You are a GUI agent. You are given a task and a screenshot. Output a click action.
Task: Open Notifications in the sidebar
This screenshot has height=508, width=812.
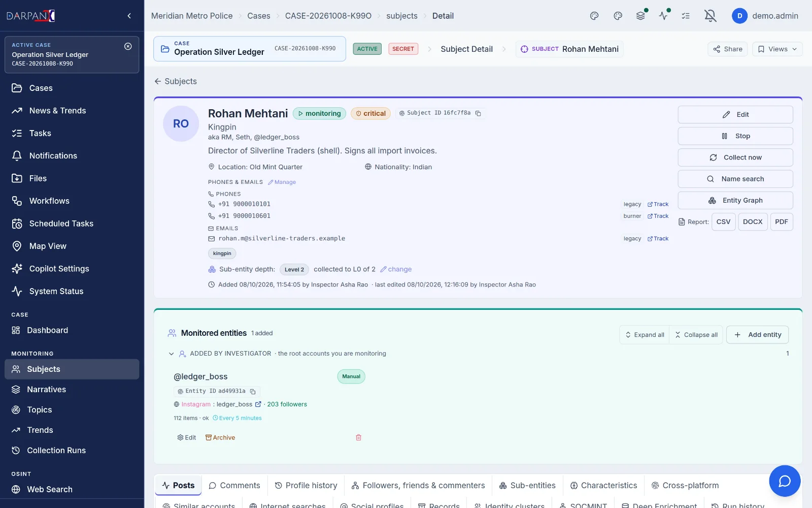72,156
